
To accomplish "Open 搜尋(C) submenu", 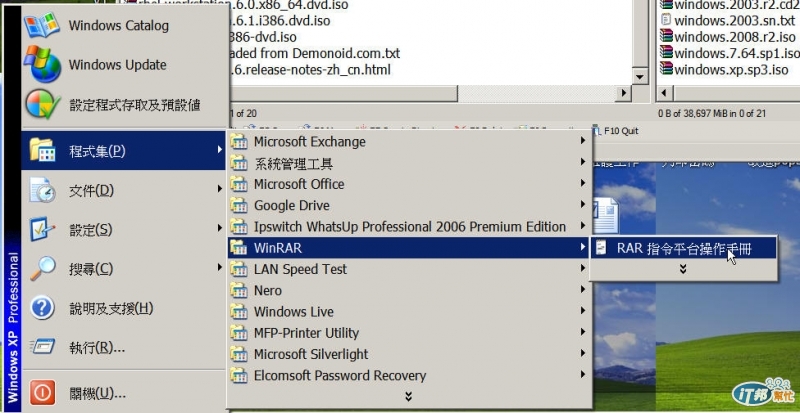I will 124,269.
